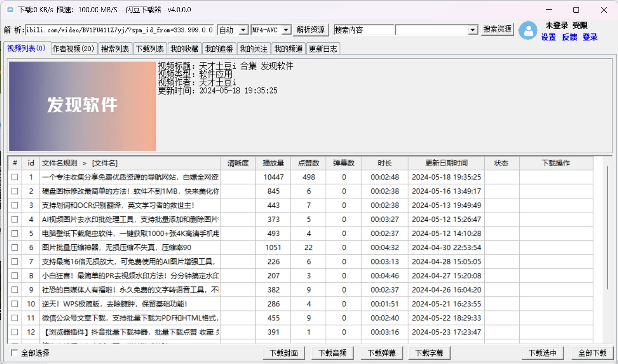Viewport: 618px width, 364px height.
Task: Click the 搜索内容 search input field
Action: click(364, 30)
